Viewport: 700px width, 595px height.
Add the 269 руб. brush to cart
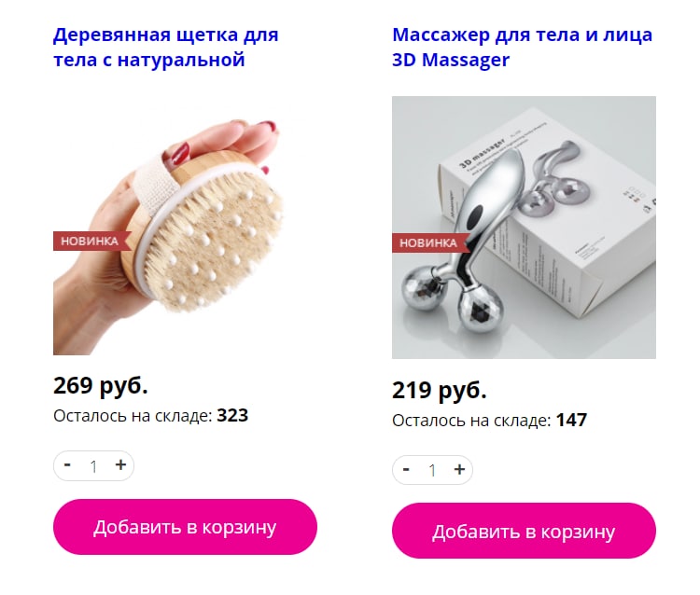[x=185, y=527]
